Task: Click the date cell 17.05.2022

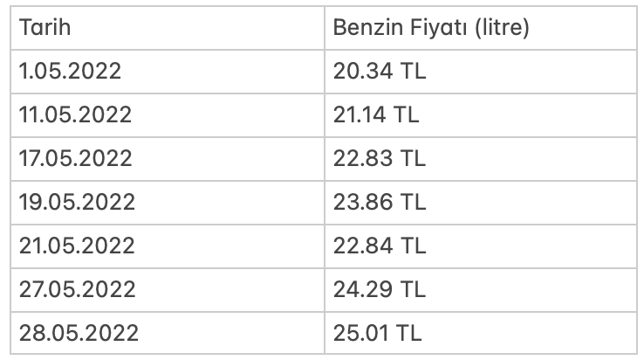Action: [x=168, y=159]
